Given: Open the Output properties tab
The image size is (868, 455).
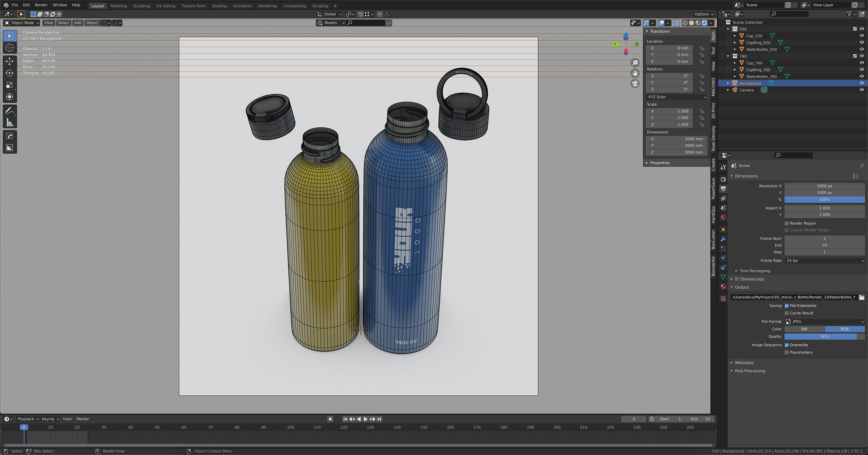Looking at the screenshot, I should click(723, 189).
